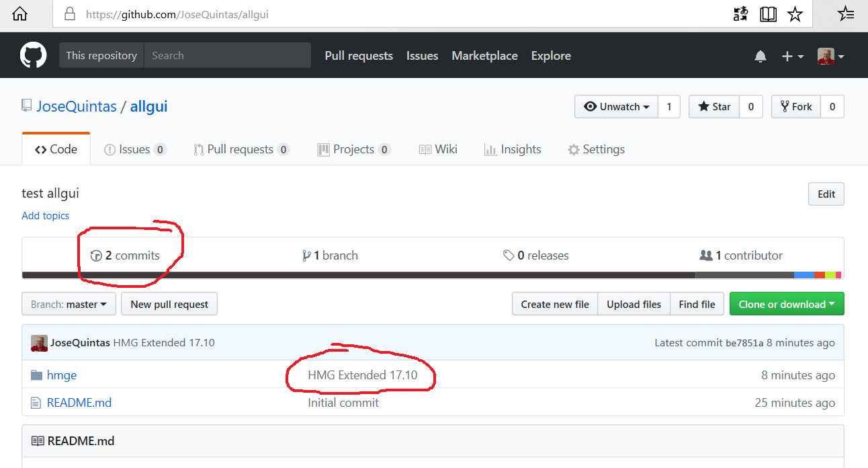Open the Branch: master dropdown
Image resolution: width=868 pixels, height=468 pixels.
[69, 304]
